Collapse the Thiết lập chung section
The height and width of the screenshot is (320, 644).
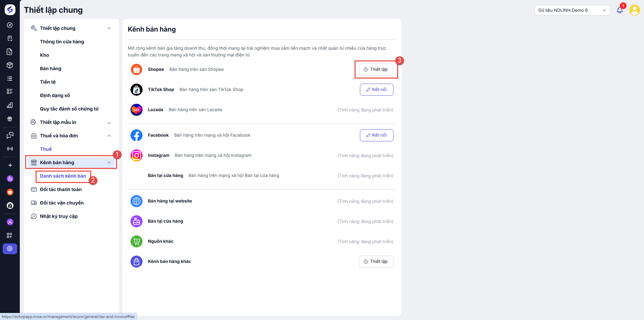[109, 28]
